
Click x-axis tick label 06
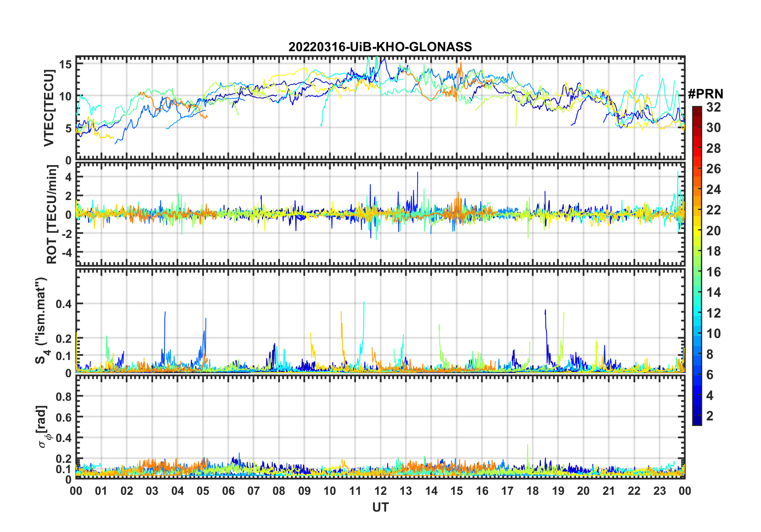(x=228, y=491)
